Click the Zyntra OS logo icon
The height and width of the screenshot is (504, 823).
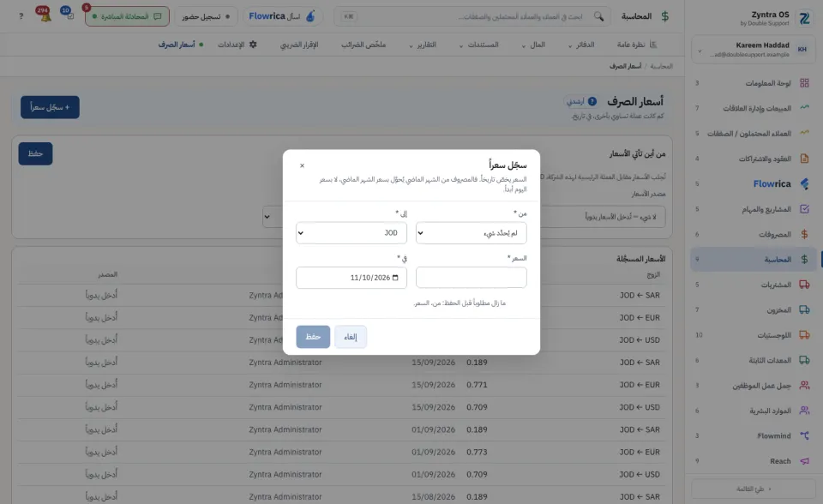click(804, 18)
